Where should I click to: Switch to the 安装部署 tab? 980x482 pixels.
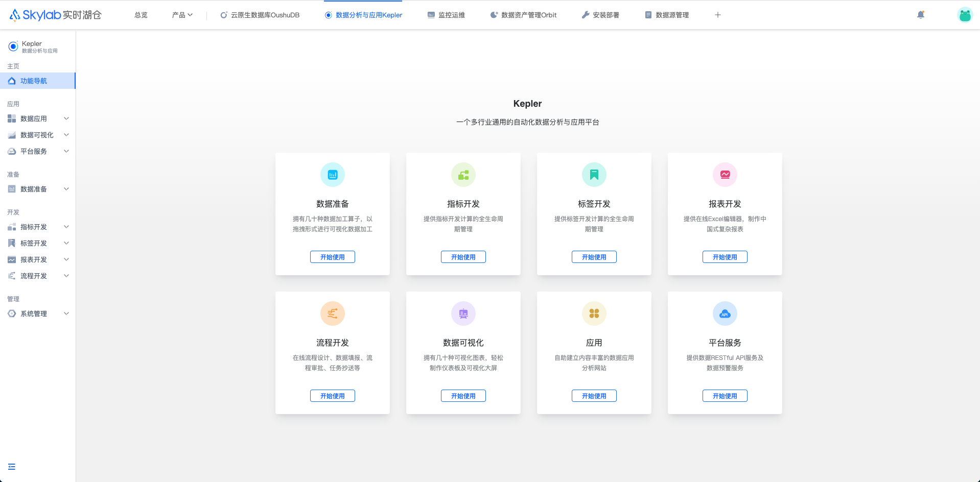(600, 15)
